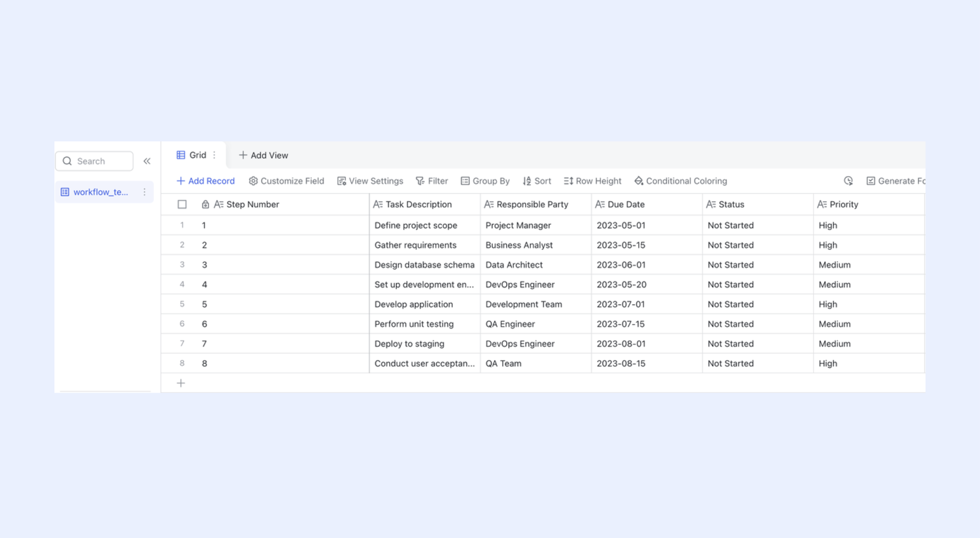Screen dimensions: 980x538
Task: Open Conditional Coloring
Action: click(681, 181)
